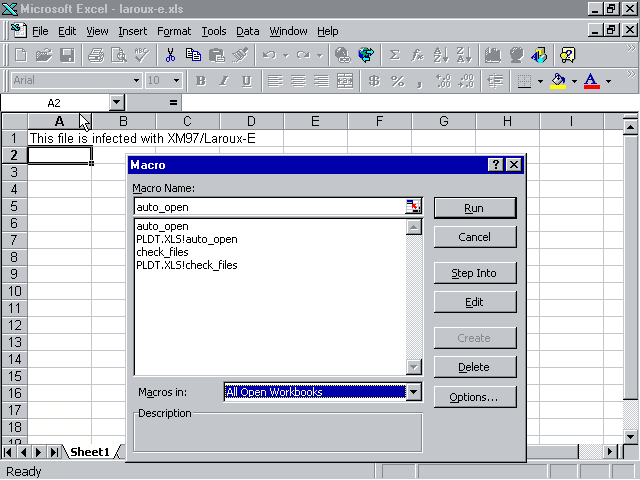Click the Paste clipboard icon
Viewport: 640px width, 480px height.
(x=217, y=55)
